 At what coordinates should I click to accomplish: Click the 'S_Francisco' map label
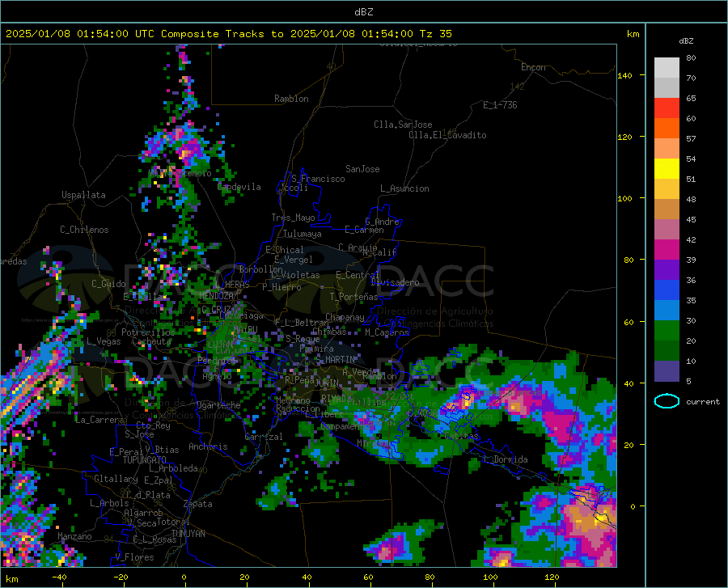(318, 179)
